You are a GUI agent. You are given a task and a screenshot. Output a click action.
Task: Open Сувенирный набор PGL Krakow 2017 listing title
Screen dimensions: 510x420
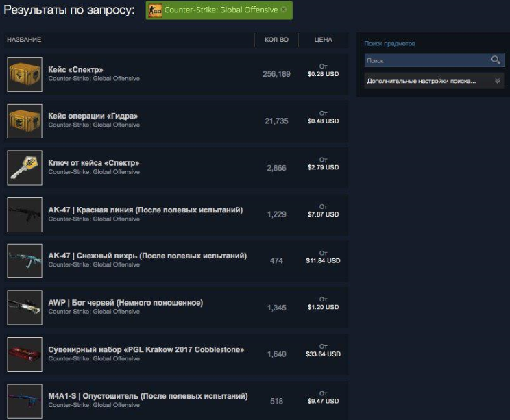point(146,350)
